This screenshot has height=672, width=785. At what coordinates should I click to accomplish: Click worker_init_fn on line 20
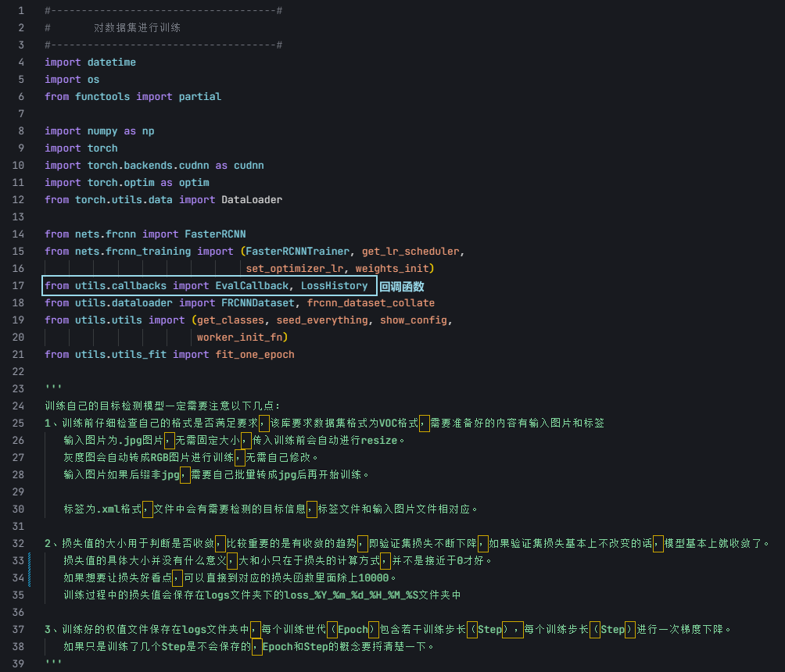(239, 337)
